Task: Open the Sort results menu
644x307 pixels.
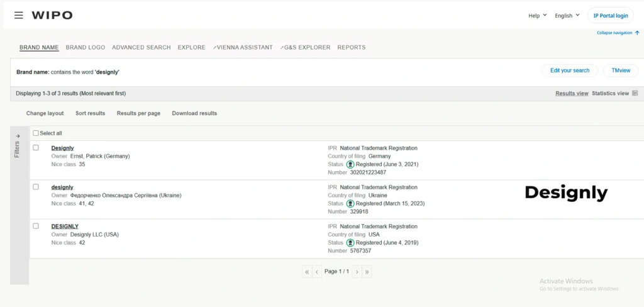Action: [x=91, y=113]
